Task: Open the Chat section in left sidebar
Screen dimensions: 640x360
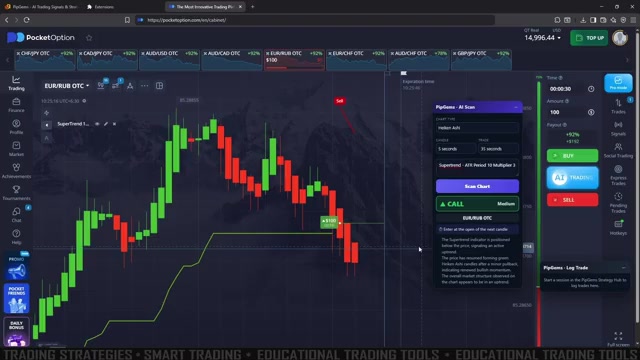Action: [x=16, y=215]
